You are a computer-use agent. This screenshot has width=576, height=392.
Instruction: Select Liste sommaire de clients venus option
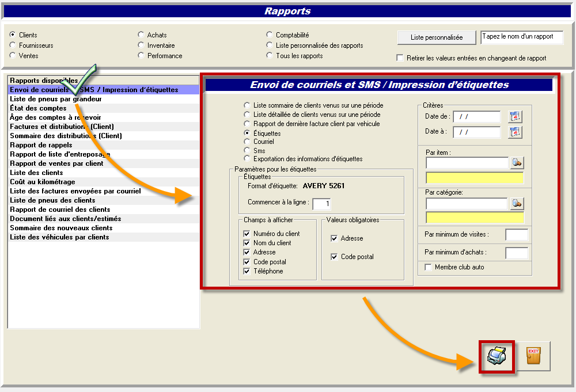tap(247, 105)
